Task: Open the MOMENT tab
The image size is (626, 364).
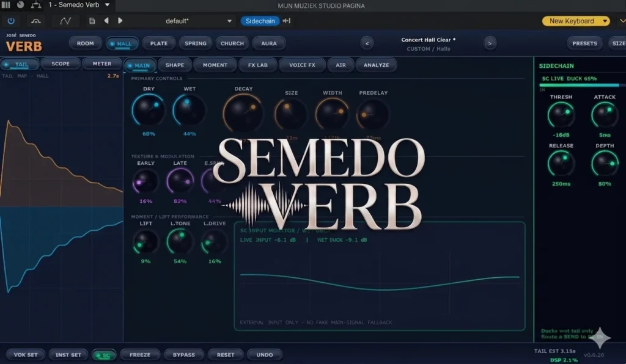Action: point(215,65)
